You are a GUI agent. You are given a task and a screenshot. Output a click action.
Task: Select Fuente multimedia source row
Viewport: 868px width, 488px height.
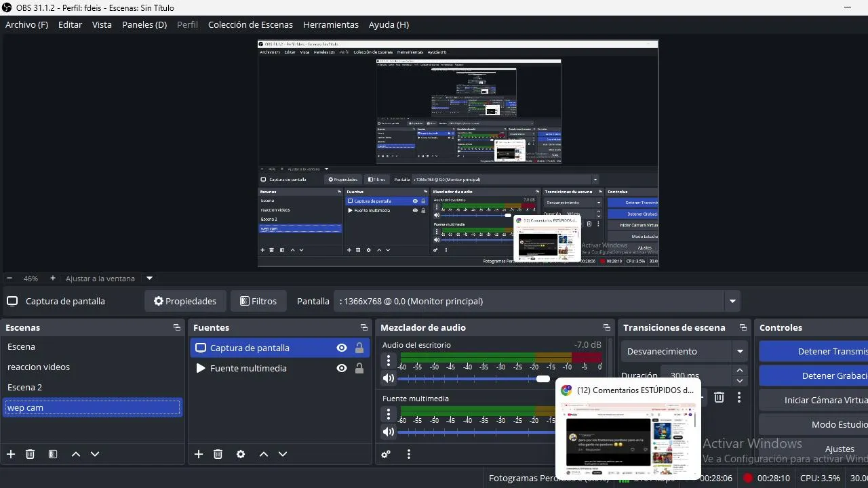point(280,368)
